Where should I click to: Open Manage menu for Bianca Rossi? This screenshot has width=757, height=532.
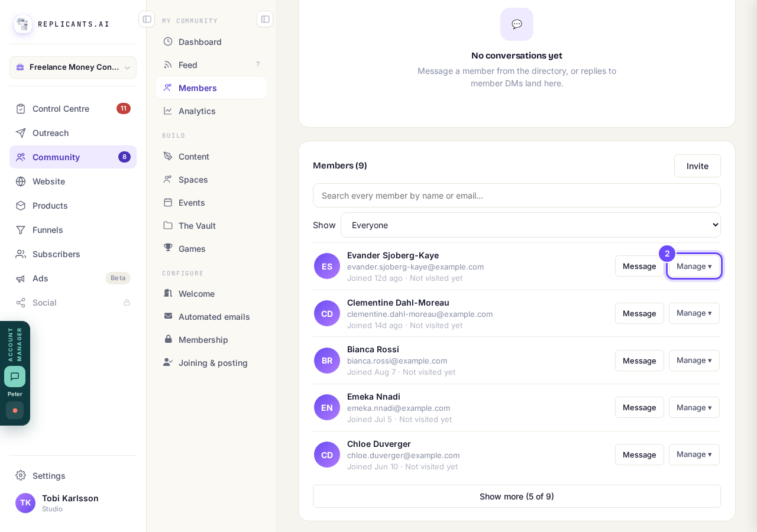pyautogui.click(x=694, y=361)
